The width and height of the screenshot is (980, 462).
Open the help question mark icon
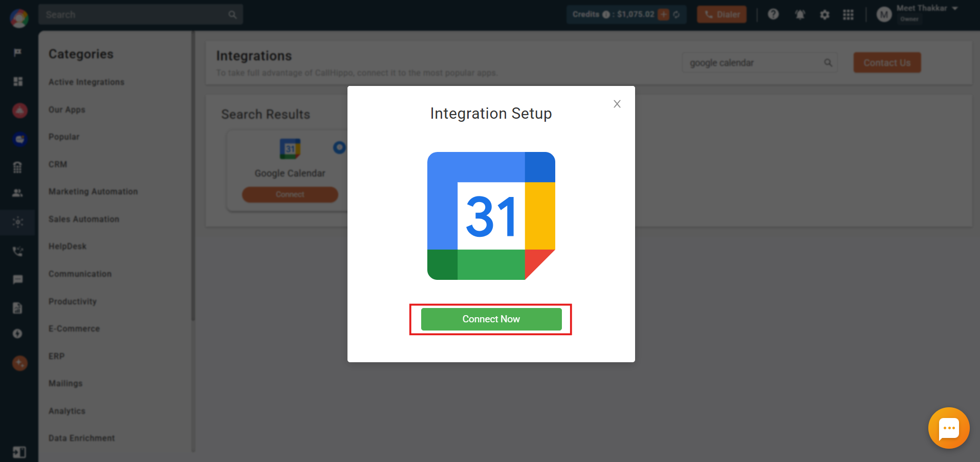coord(773,14)
